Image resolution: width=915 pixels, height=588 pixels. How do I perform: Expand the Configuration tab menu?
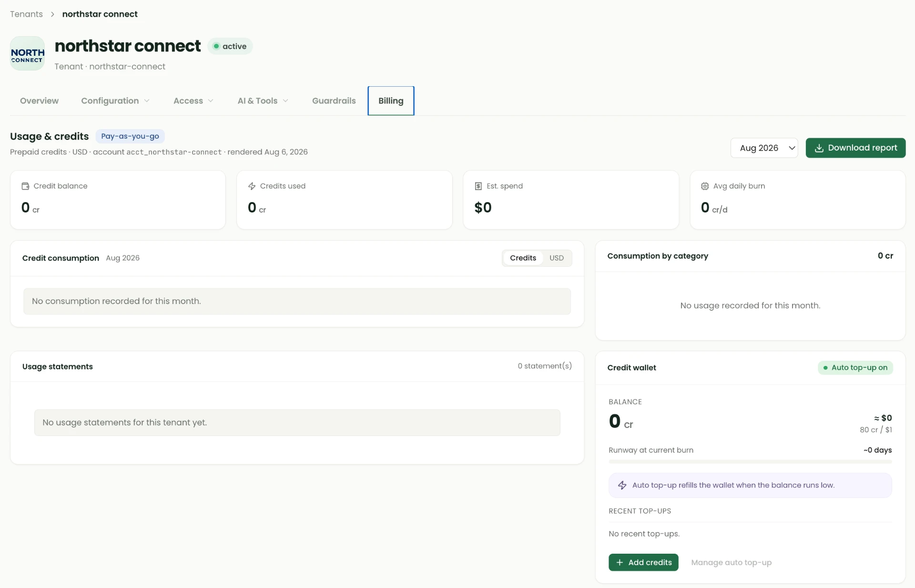click(115, 101)
